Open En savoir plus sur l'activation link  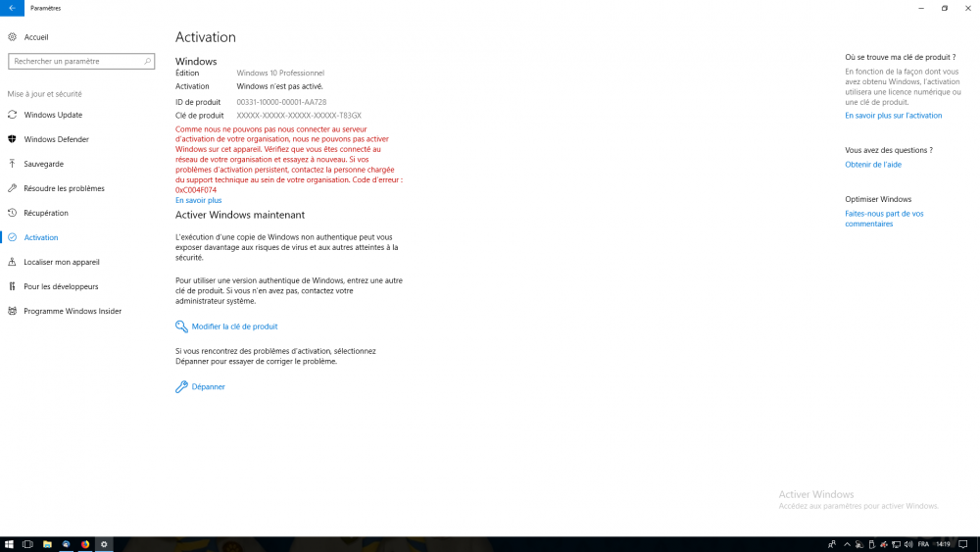tap(893, 116)
